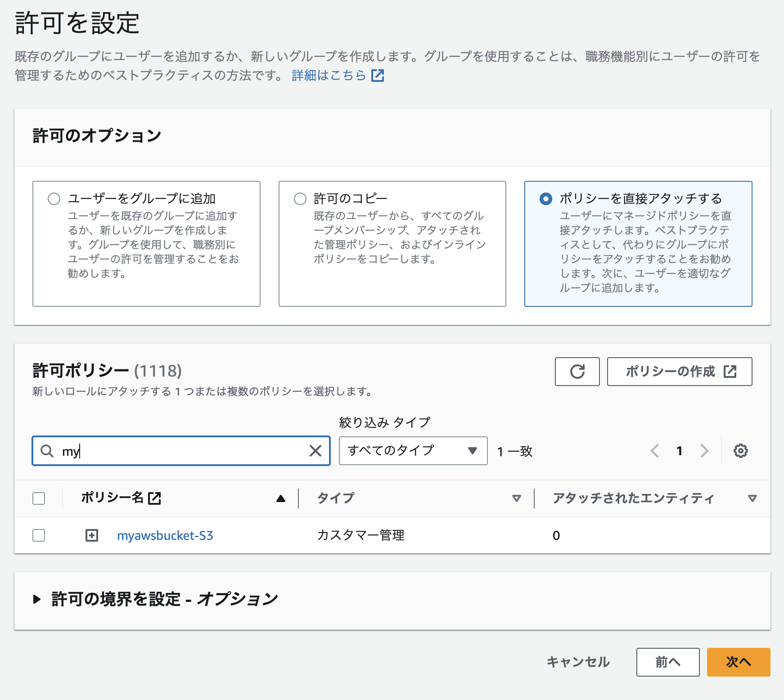This screenshot has width=784, height=700.
Task: Expand details of myawsbucket-S3 with plus icon
Action: (x=92, y=535)
